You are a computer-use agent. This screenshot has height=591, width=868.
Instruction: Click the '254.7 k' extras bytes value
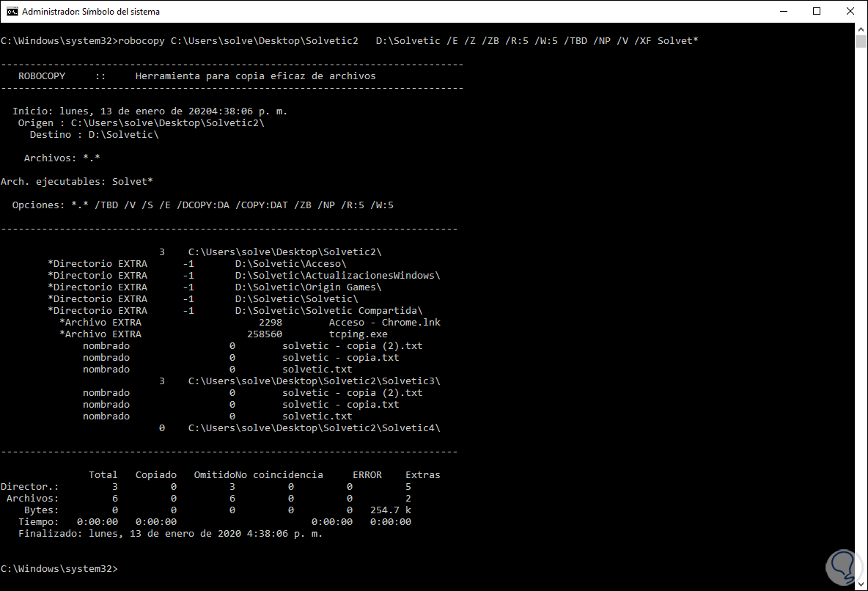[x=390, y=510]
